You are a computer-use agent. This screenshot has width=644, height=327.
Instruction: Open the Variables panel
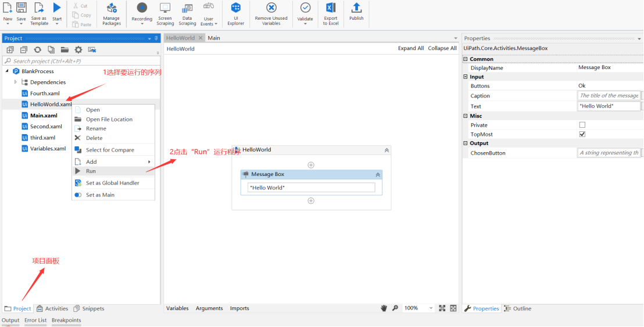pyautogui.click(x=177, y=308)
